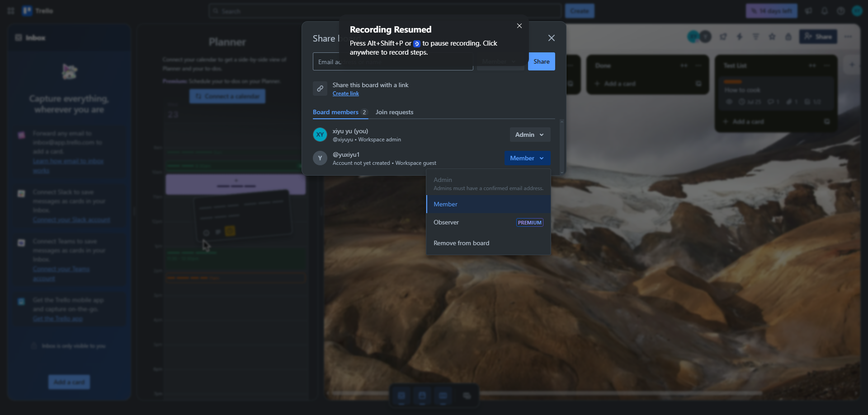Collapse the Test List list

coord(812,65)
